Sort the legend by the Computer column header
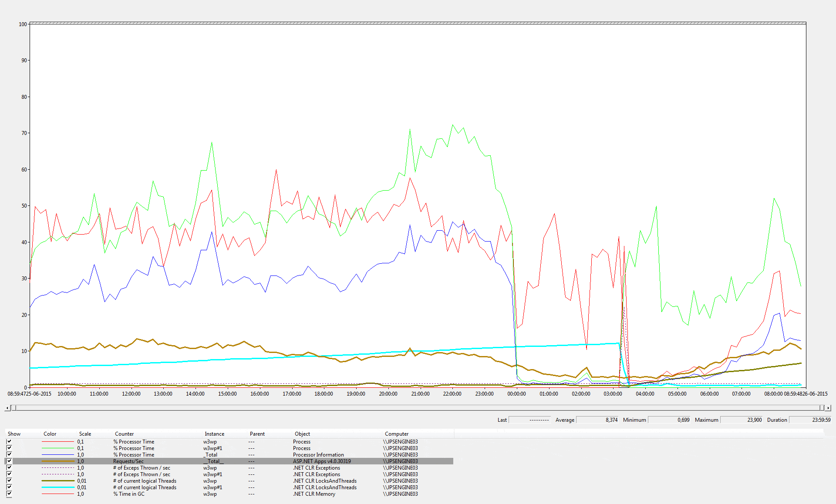 click(x=397, y=434)
